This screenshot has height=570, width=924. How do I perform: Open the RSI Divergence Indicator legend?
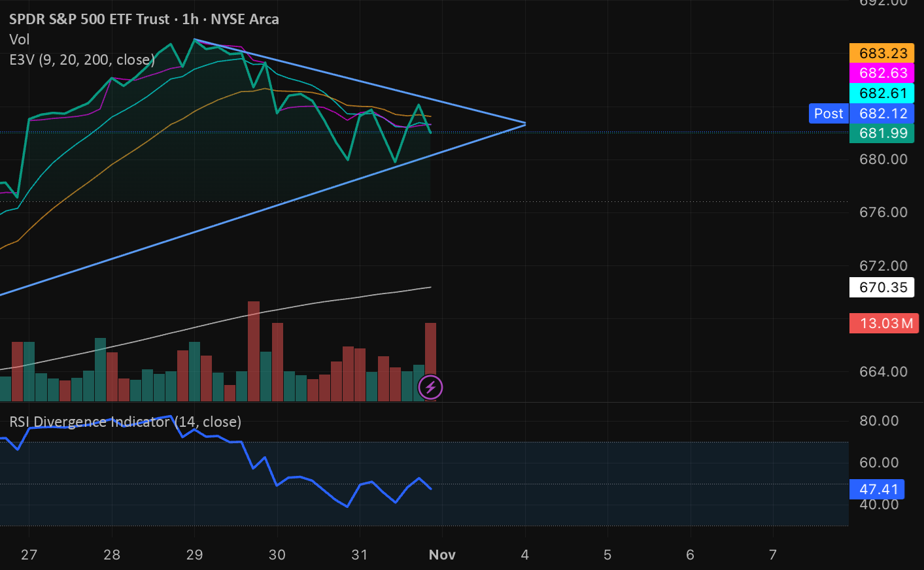125,422
